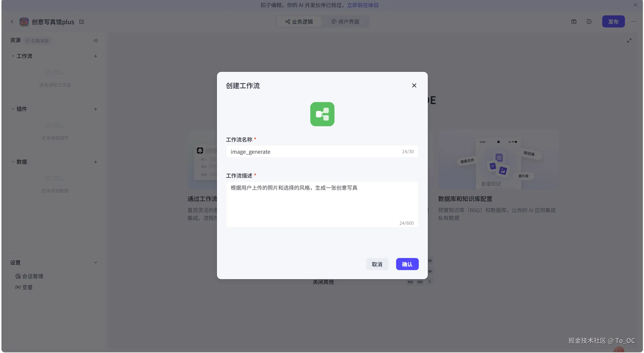644x353 pixels.
Task: Dismiss the top banner close icon
Action: click(x=635, y=5)
